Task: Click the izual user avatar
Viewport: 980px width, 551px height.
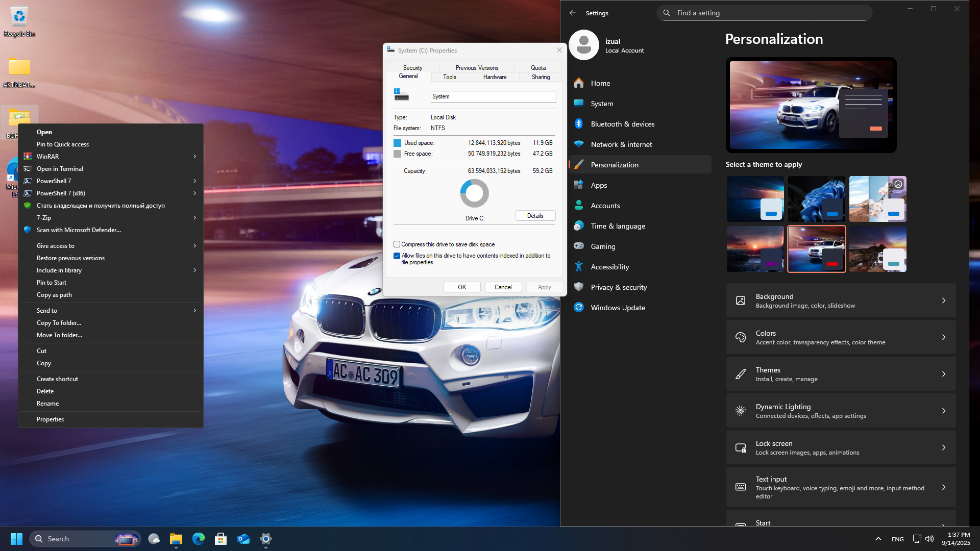Action: 584,45
